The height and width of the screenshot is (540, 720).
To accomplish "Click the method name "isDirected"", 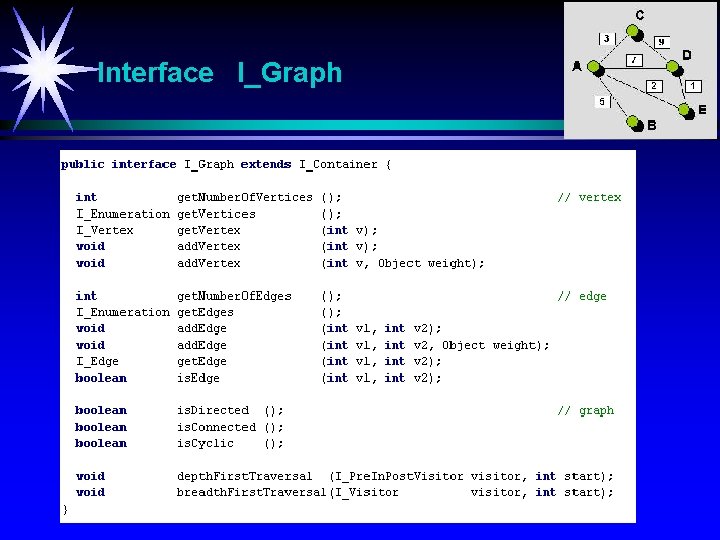I will pyautogui.click(x=213, y=410).
